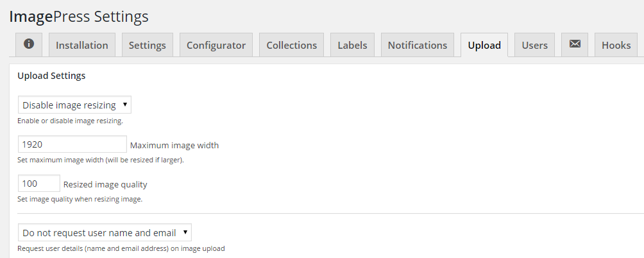Select the Collections tab
644x258 pixels.
point(292,45)
